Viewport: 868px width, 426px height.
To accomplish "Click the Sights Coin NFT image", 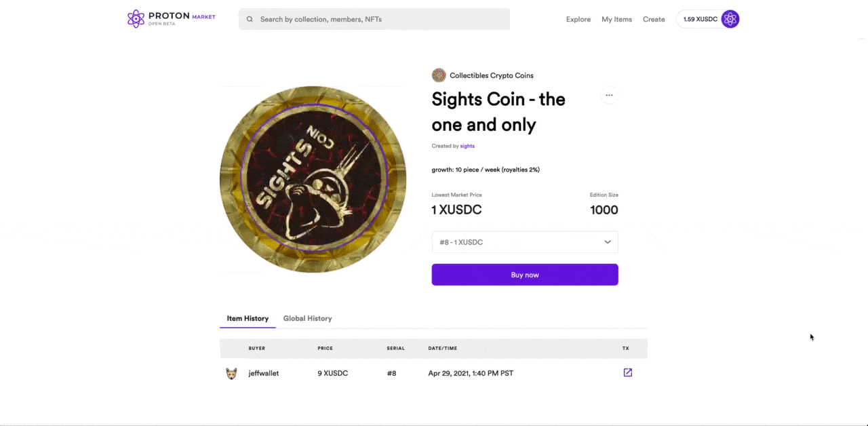I will click(313, 180).
